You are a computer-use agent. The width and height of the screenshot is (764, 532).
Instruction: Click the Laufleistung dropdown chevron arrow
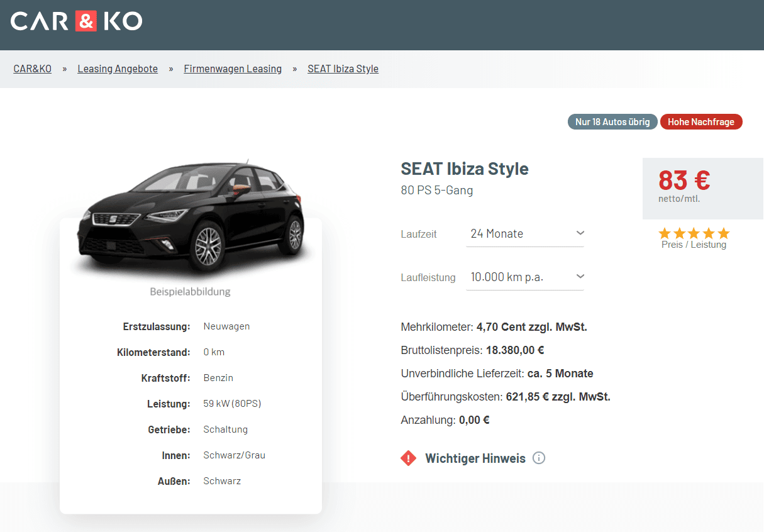point(580,277)
